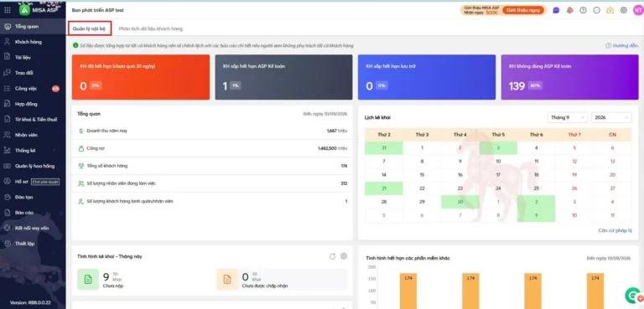Go to Khách hàng in sidebar

[33, 42]
